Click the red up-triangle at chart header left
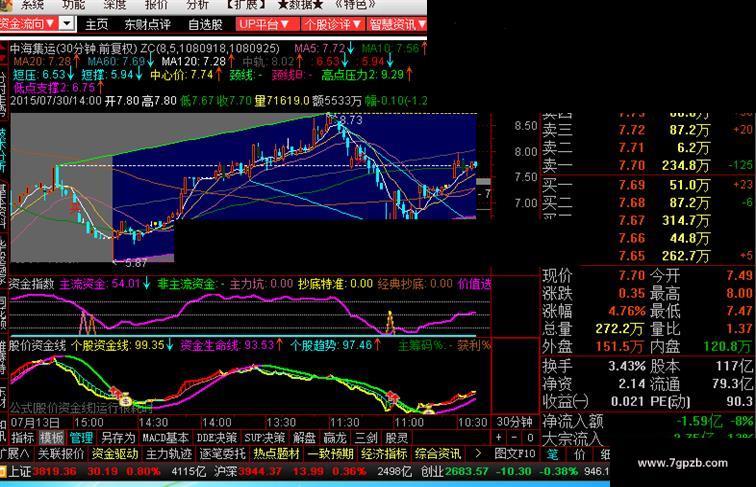The image size is (756, 487). click(x=4, y=47)
